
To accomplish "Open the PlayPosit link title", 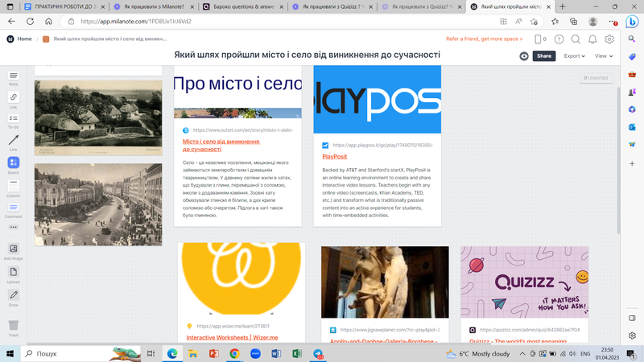I will (334, 156).
